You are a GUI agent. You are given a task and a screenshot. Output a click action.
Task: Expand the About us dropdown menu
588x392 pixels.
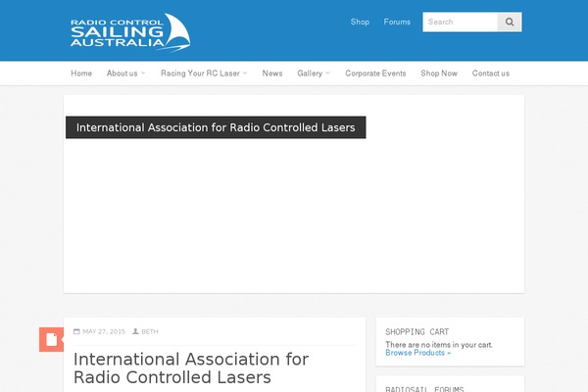pos(125,73)
